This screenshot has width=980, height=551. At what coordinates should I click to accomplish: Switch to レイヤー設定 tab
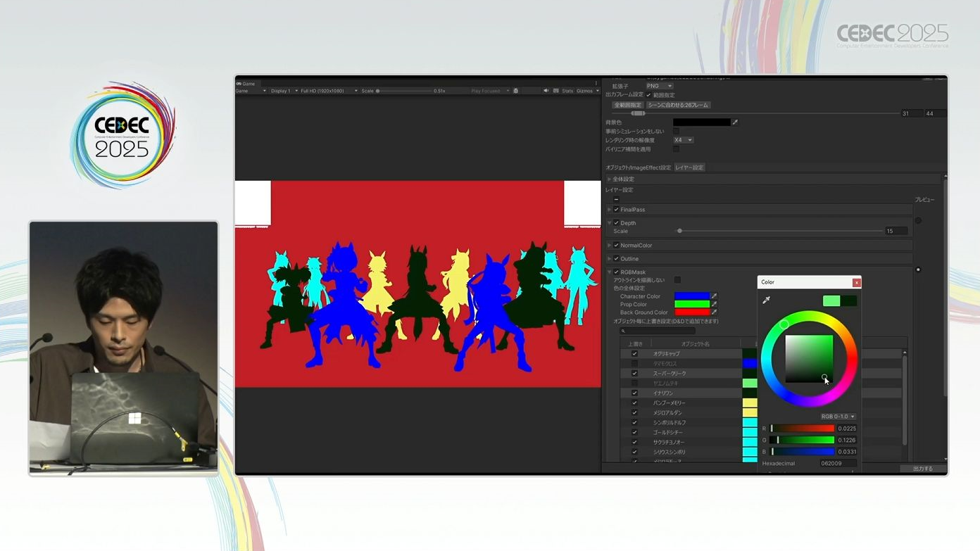[x=689, y=167]
